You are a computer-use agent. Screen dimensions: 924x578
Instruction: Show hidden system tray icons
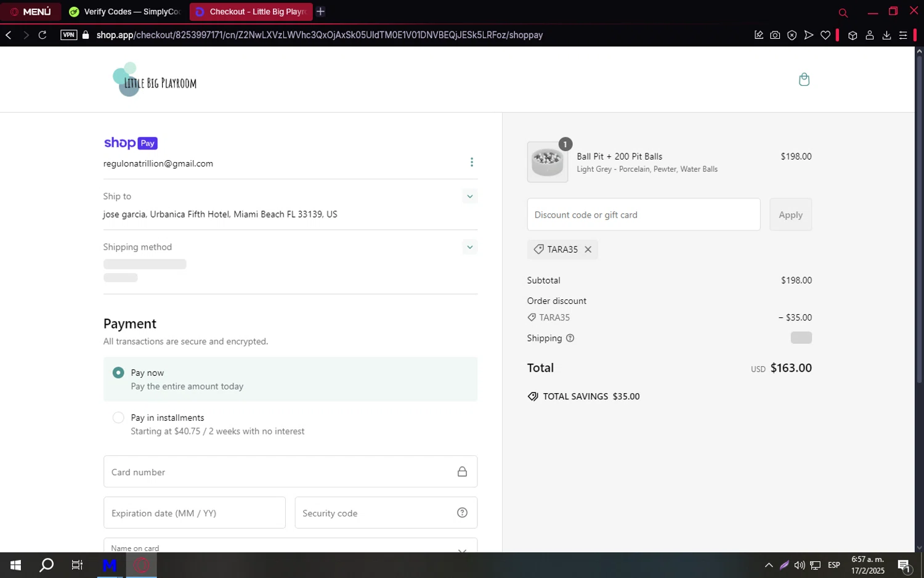tap(769, 565)
